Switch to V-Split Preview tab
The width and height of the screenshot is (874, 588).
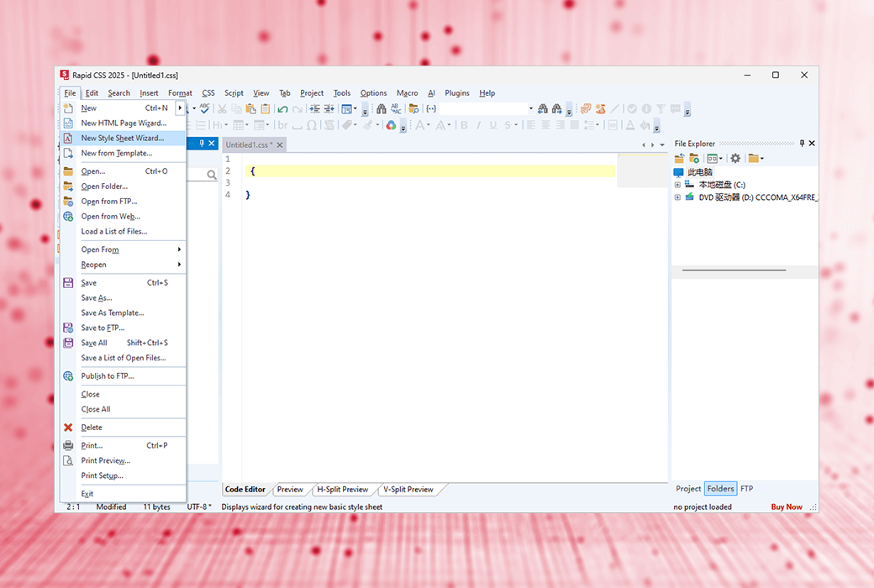point(408,490)
